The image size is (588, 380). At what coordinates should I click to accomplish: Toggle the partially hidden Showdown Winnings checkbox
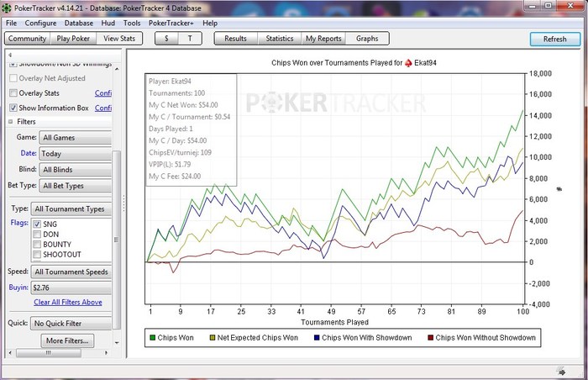point(13,64)
